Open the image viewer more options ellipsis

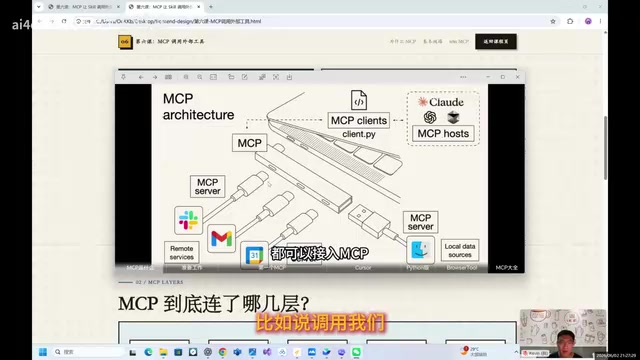pyautogui.click(x=463, y=77)
